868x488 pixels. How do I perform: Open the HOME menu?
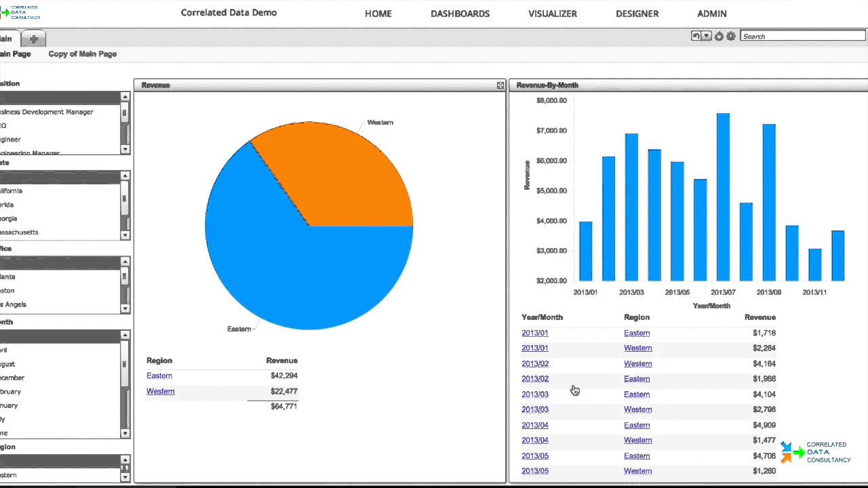click(378, 14)
